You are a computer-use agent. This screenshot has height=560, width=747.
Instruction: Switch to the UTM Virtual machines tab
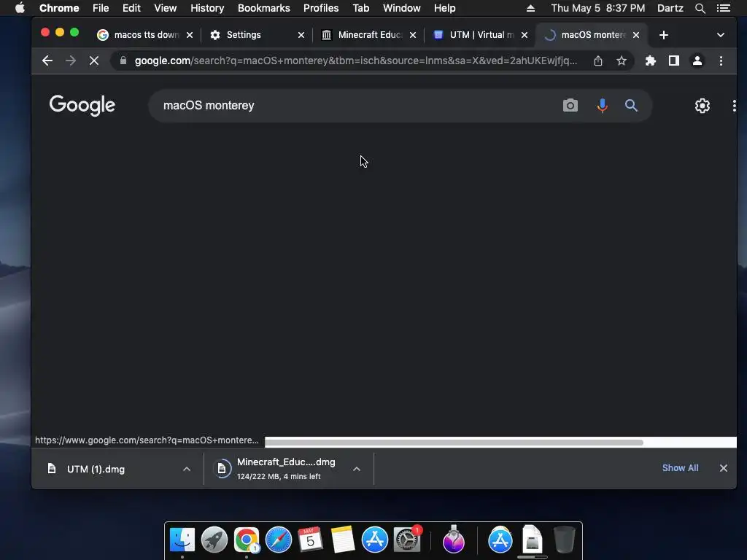(479, 35)
